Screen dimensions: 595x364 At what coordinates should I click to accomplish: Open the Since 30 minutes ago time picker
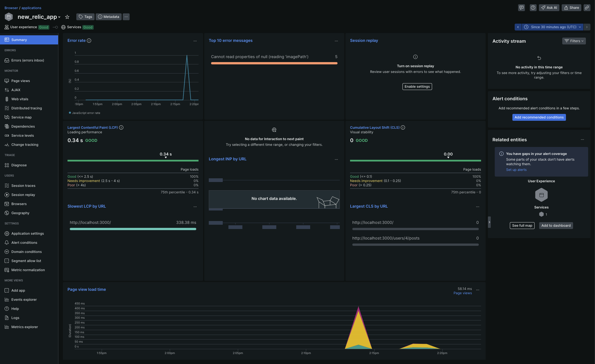553,27
